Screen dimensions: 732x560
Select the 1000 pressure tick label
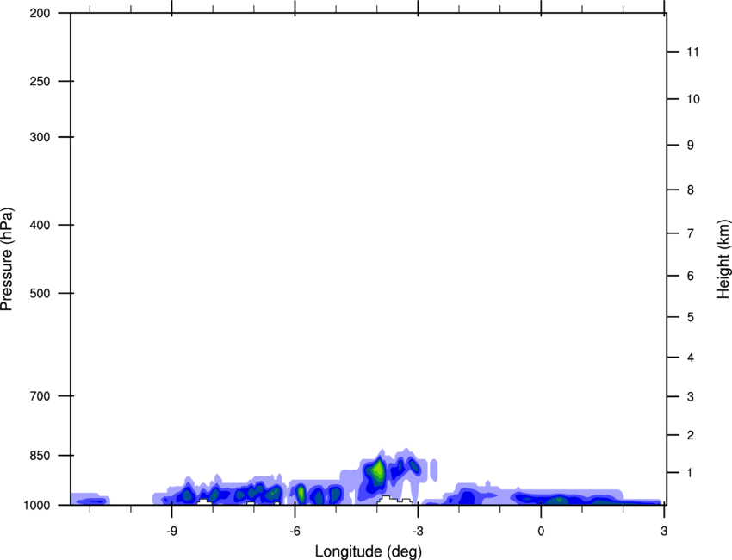point(37,506)
